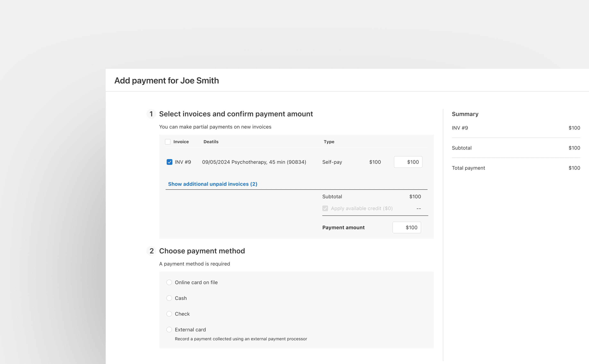Click the Cash label text

click(x=181, y=298)
